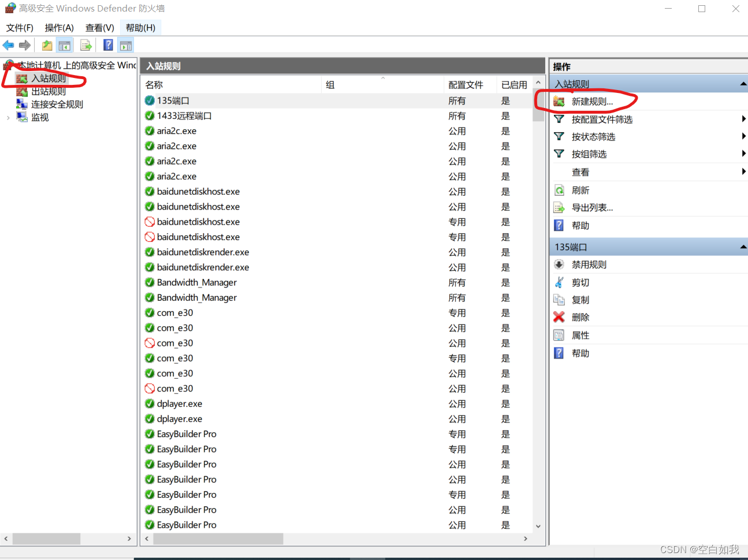Open the 帮助(H) menu
Image resolution: width=748 pixels, height=560 pixels.
140,28
